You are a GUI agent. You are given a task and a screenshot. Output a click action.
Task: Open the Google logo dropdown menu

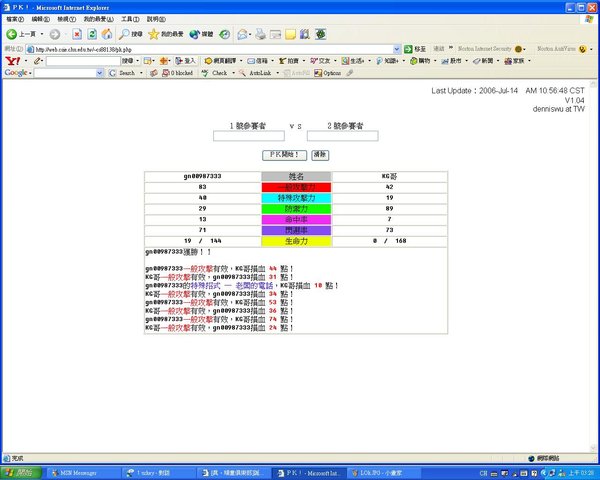[x=30, y=73]
